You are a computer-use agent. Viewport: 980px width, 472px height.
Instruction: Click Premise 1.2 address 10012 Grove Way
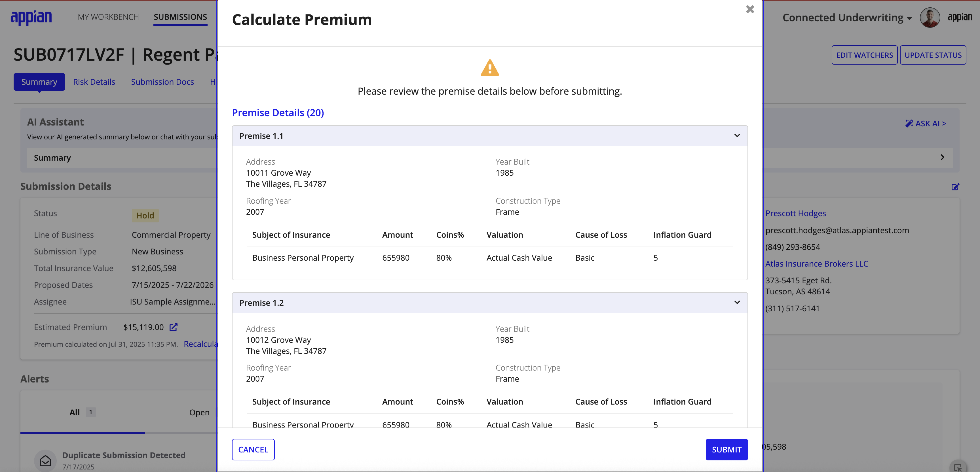[278, 340]
